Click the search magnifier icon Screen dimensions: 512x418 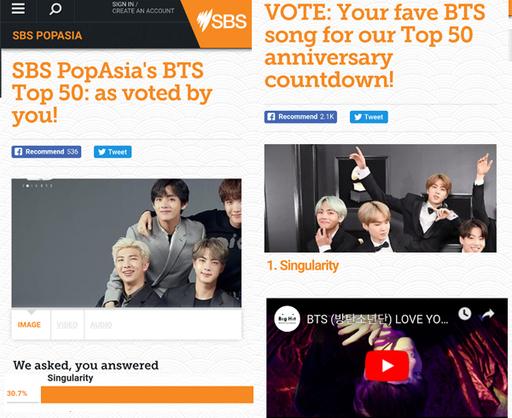(x=55, y=8)
